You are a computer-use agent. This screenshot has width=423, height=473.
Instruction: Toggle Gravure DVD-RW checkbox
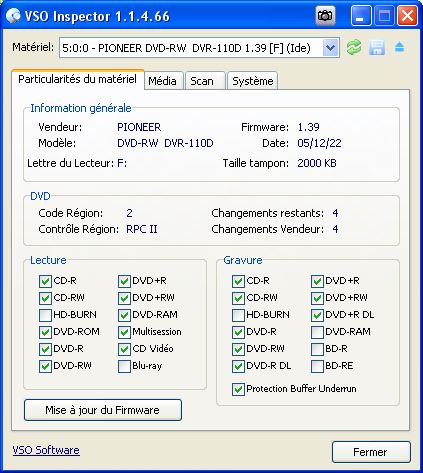238,349
